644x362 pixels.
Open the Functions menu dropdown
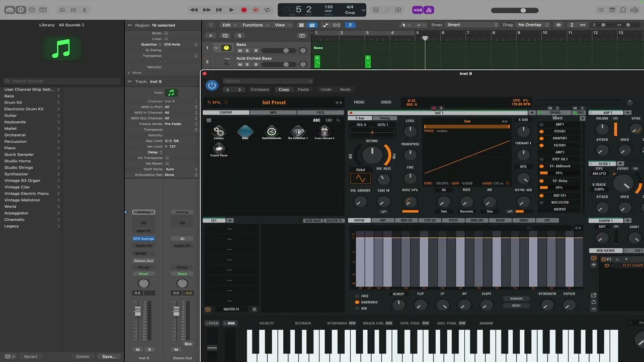point(255,25)
